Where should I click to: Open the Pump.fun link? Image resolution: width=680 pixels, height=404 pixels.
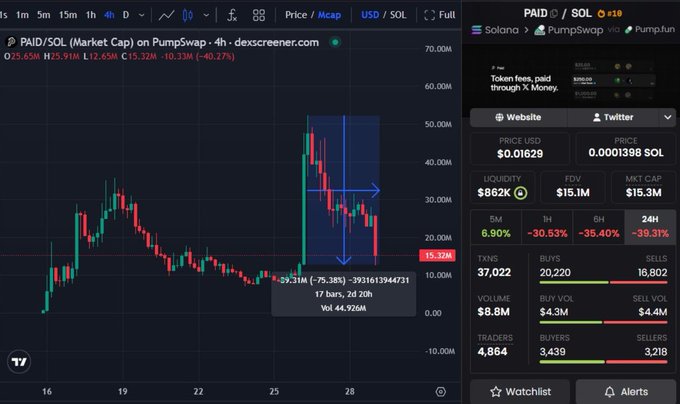click(x=649, y=29)
